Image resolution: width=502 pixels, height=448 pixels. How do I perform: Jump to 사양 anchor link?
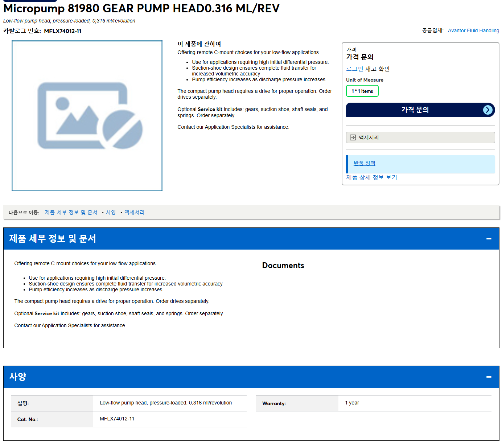click(111, 213)
